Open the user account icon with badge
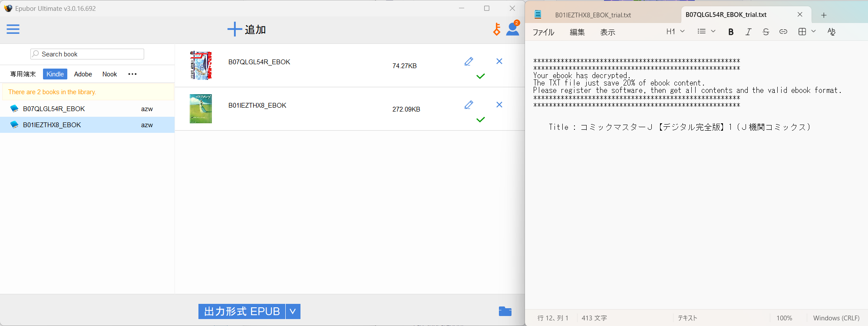Viewport: 868px width, 326px height. click(513, 28)
